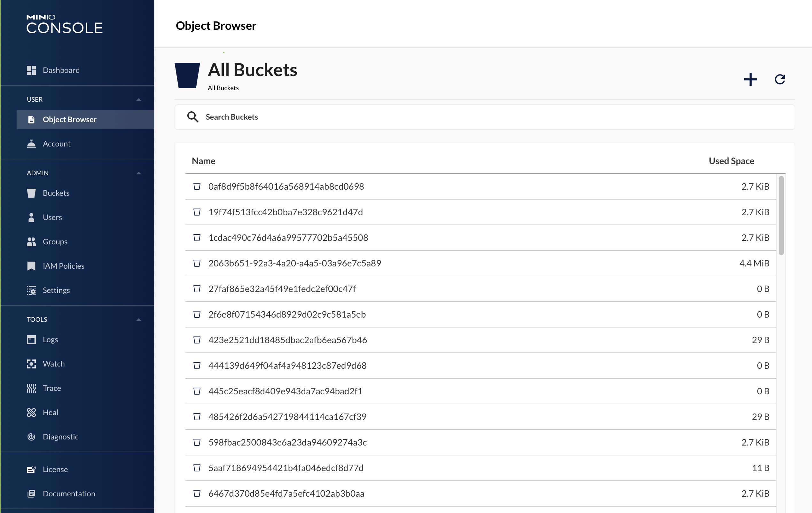Create a new bucket with plus icon
812x513 pixels.
tap(750, 79)
